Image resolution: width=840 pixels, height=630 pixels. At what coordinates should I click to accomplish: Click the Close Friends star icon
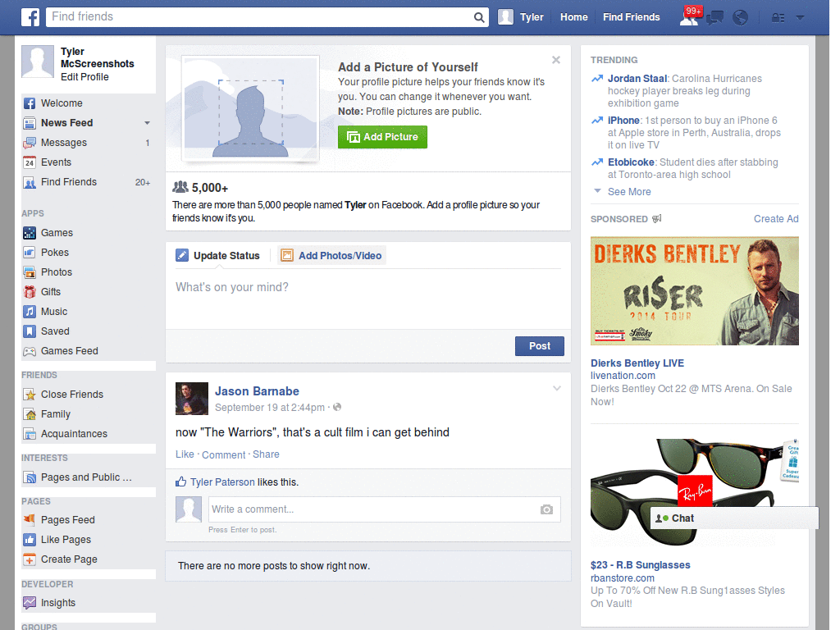coord(30,395)
